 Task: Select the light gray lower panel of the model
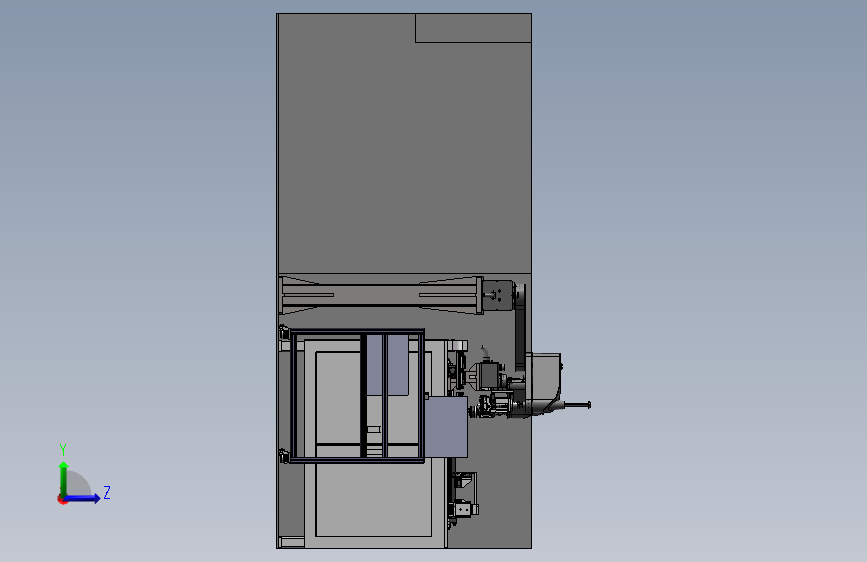(374, 499)
